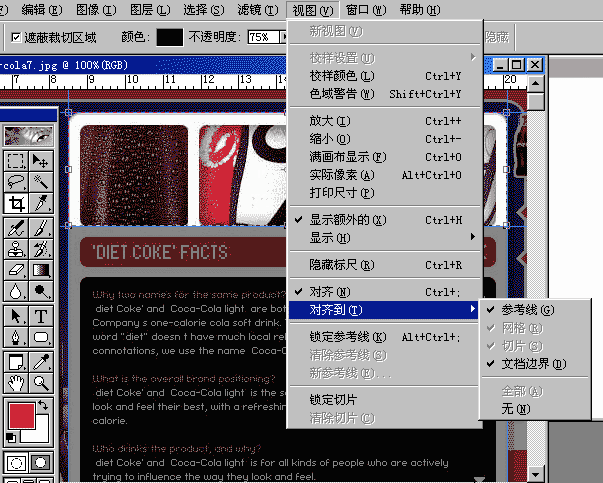Select the Hand tool
603x483 pixels.
coord(16,383)
